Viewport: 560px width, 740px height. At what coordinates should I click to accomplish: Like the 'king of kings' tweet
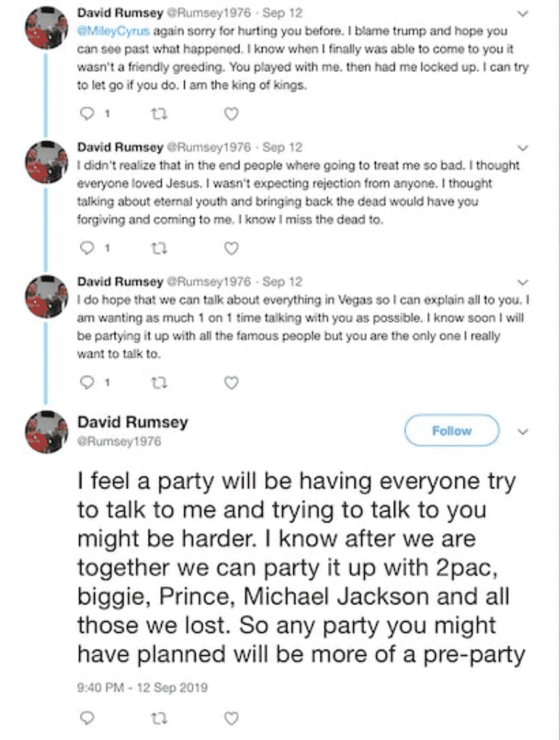(x=231, y=114)
